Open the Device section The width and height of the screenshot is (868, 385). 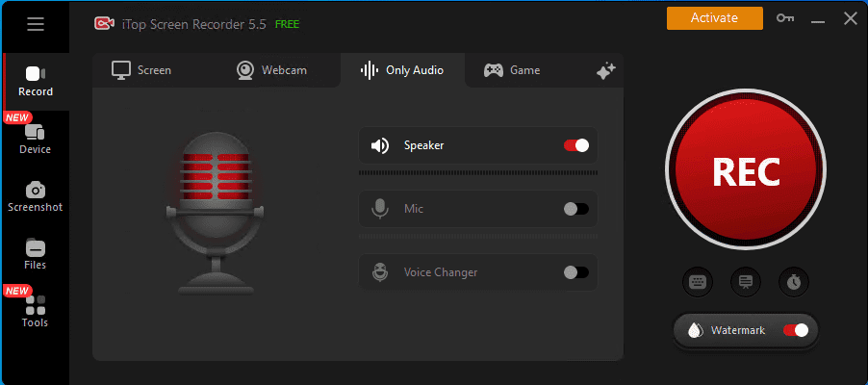click(35, 140)
